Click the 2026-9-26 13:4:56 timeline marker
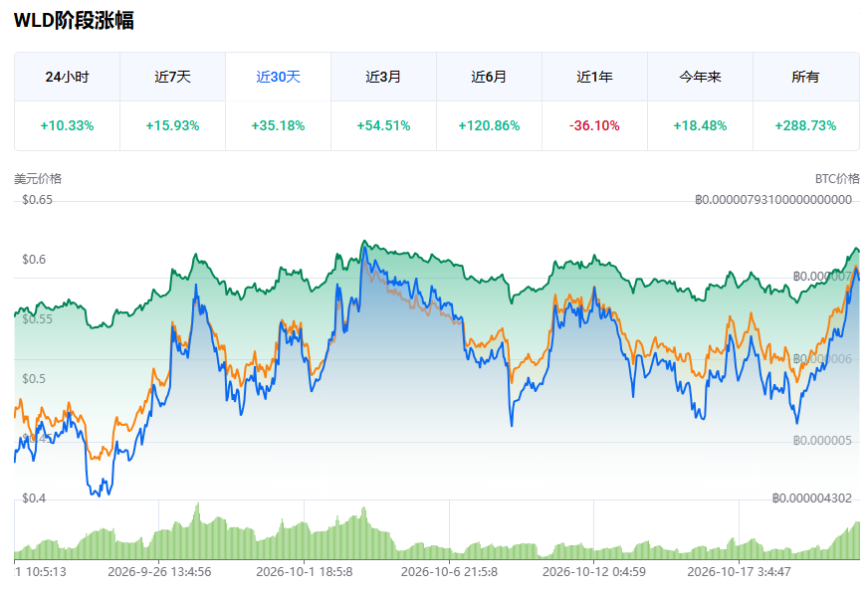The image size is (868, 595). pos(159,572)
